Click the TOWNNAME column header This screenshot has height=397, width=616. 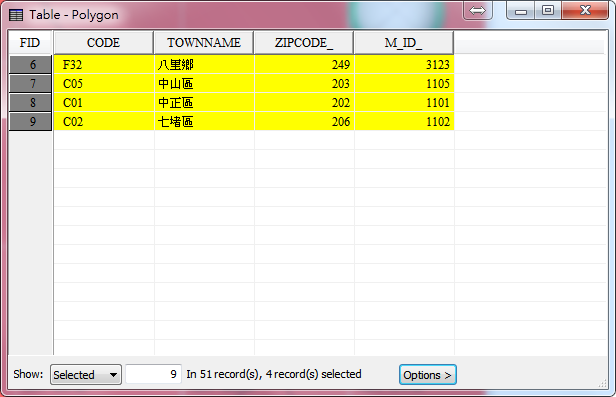point(204,42)
